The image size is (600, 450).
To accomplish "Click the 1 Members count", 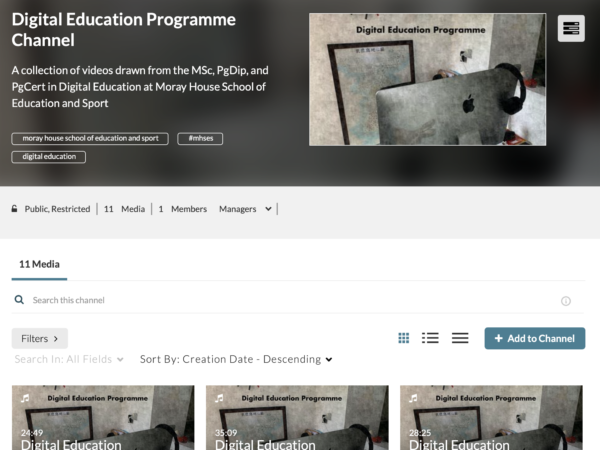I will point(183,209).
